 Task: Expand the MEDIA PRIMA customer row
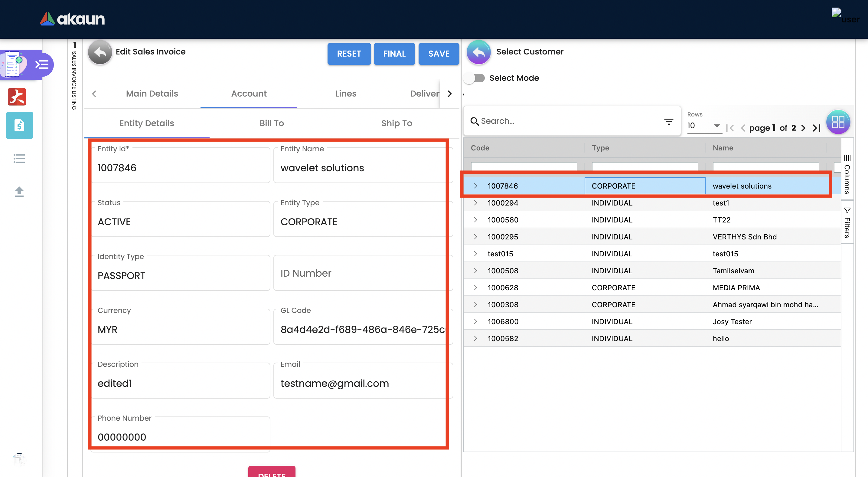click(x=475, y=288)
